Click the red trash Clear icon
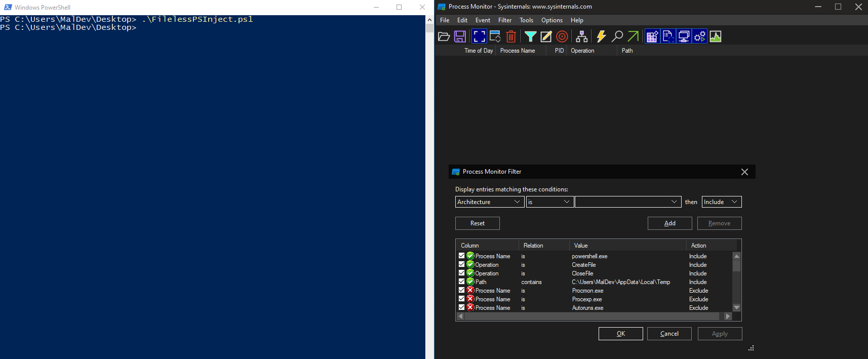This screenshot has height=359, width=868. point(511,36)
